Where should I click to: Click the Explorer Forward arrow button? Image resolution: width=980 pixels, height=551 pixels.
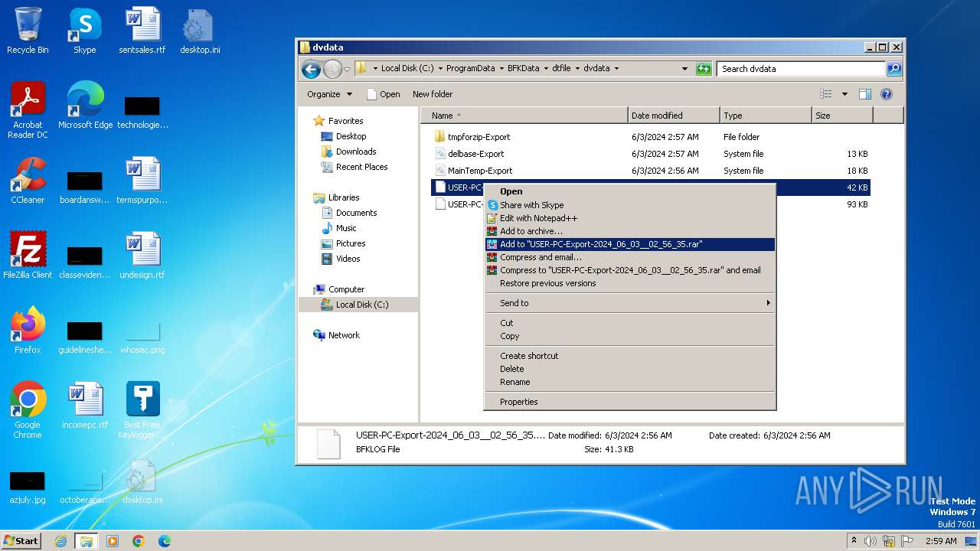[x=332, y=69]
